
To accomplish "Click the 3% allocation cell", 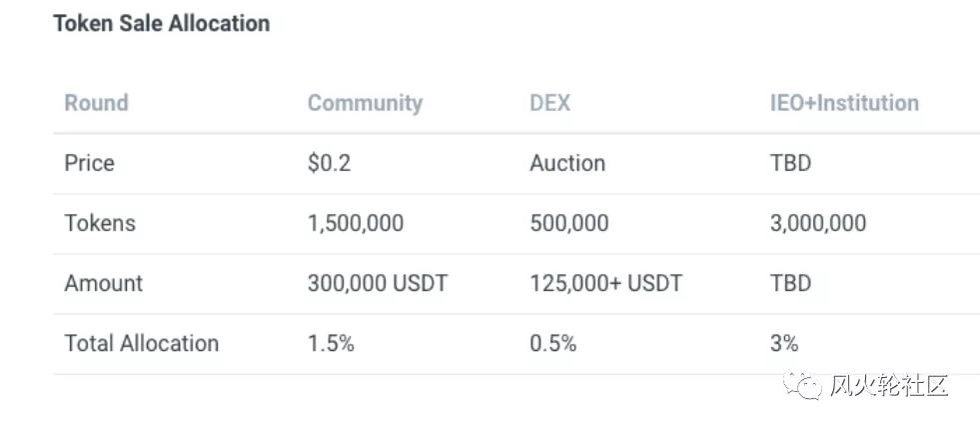I will click(784, 343).
